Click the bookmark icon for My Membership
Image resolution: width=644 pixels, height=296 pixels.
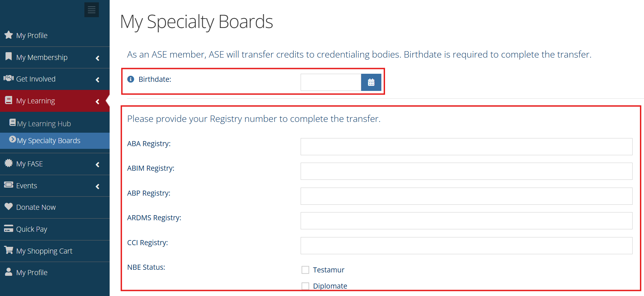pyautogui.click(x=9, y=57)
